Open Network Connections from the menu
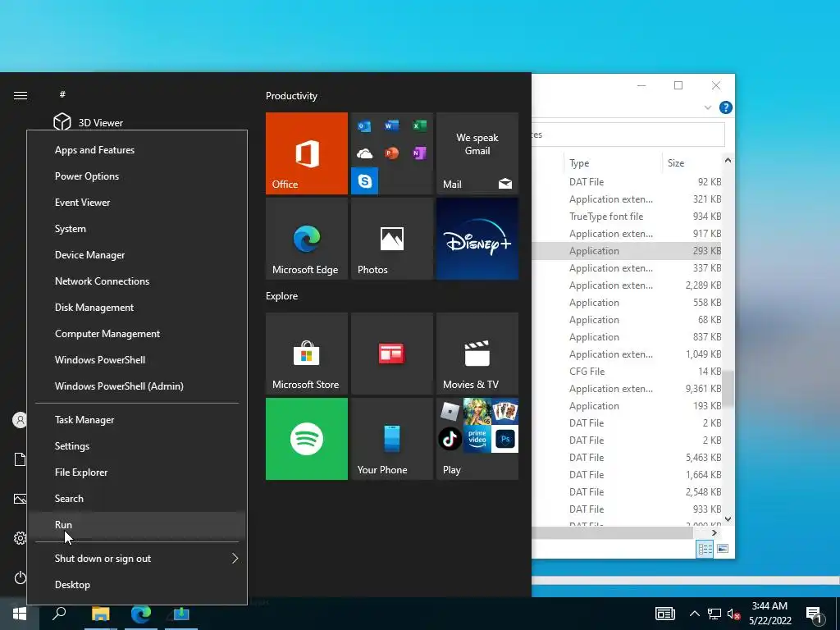 pos(138,281)
